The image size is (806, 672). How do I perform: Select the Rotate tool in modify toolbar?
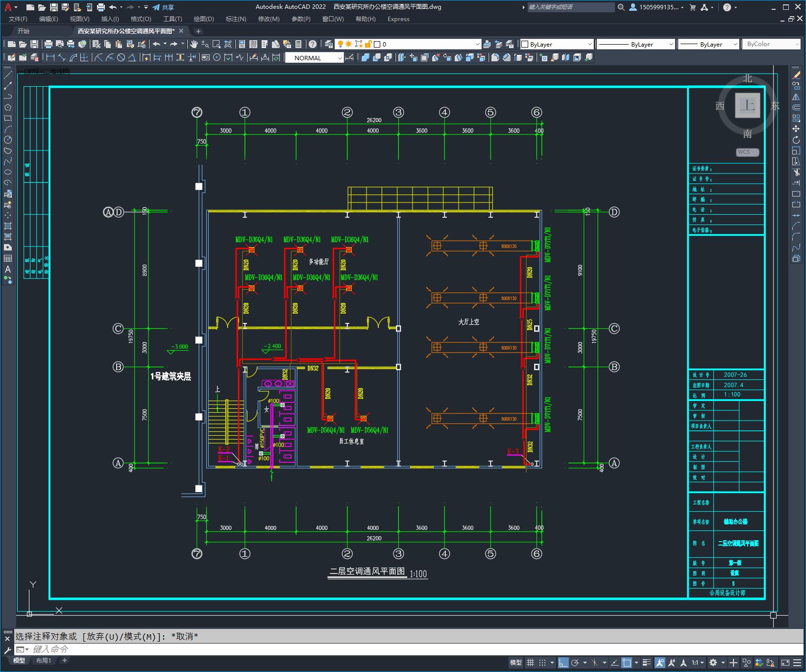pos(796,140)
